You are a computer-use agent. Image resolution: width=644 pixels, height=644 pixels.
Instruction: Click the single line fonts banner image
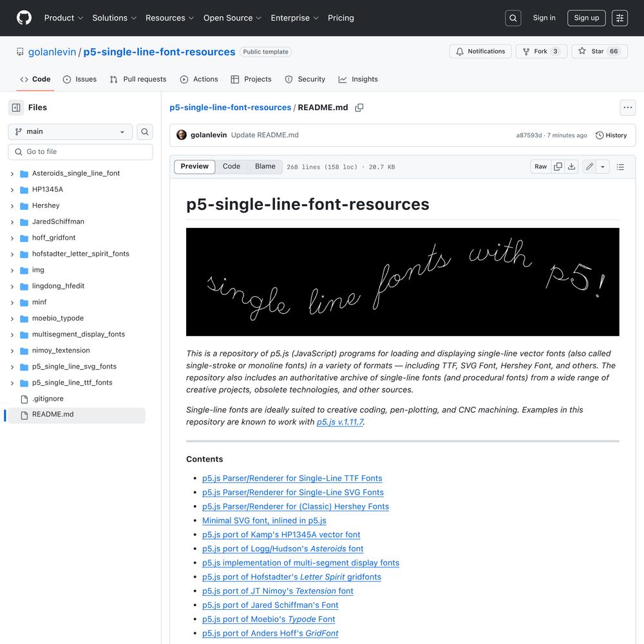click(x=402, y=282)
